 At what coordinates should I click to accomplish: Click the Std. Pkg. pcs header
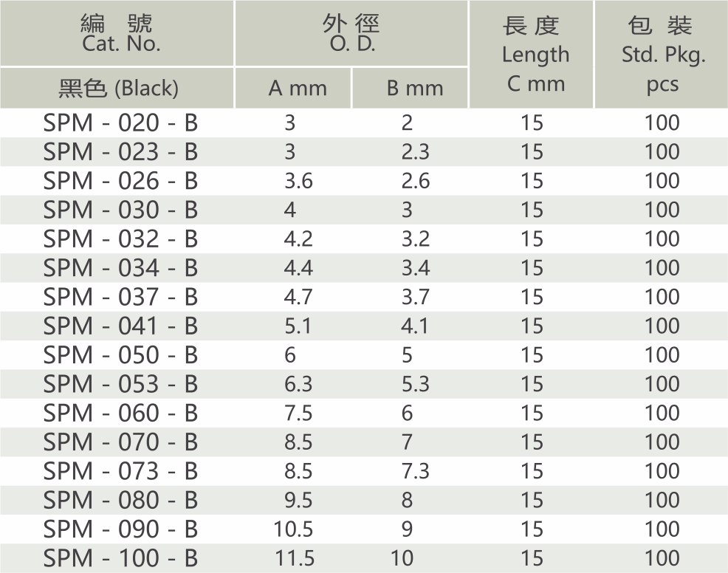(661, 55)
